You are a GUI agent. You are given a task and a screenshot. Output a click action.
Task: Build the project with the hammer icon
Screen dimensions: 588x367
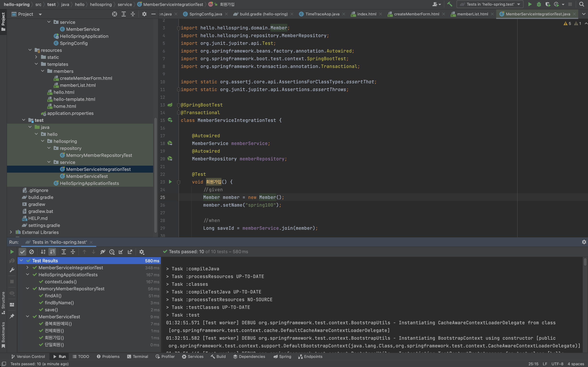450,4
